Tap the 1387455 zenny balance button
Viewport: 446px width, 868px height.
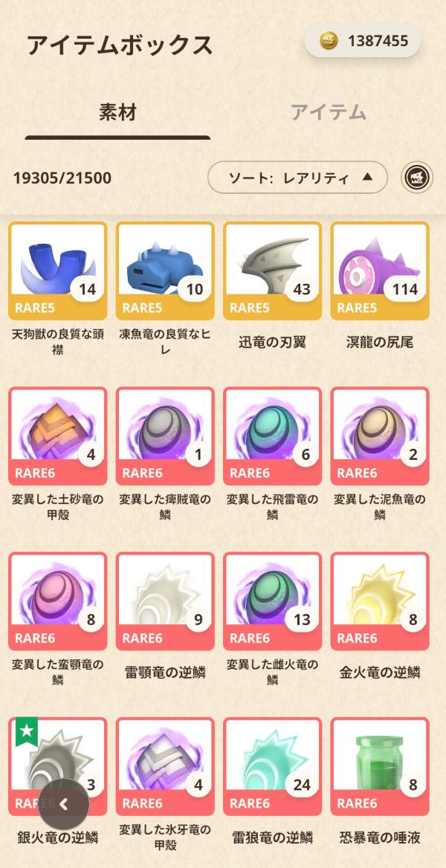point(362,40)
